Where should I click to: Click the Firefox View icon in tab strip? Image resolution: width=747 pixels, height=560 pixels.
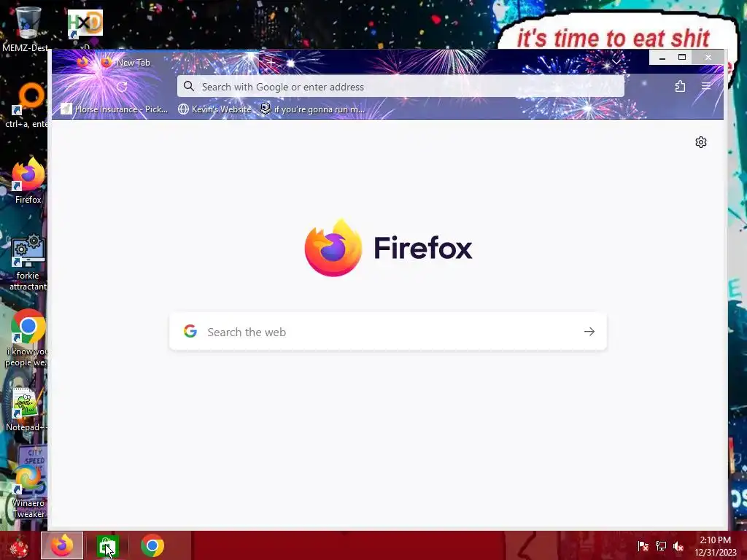point(82,63)
